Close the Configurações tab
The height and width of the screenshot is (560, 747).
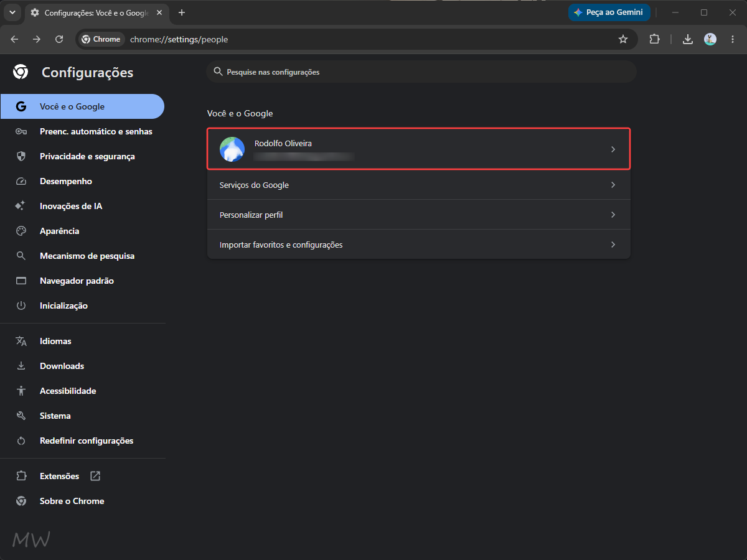pyautogui.click(x=158, y=12)
